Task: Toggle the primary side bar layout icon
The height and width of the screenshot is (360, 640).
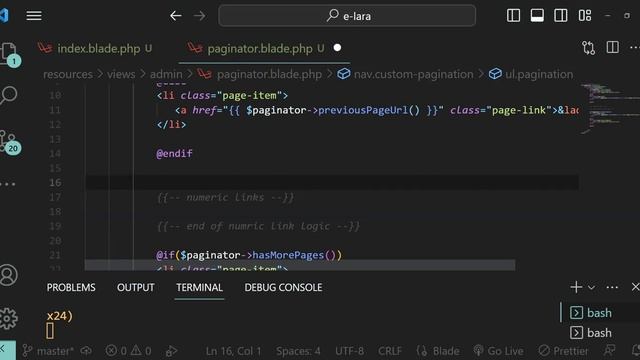Action: [x=513, y=16]
